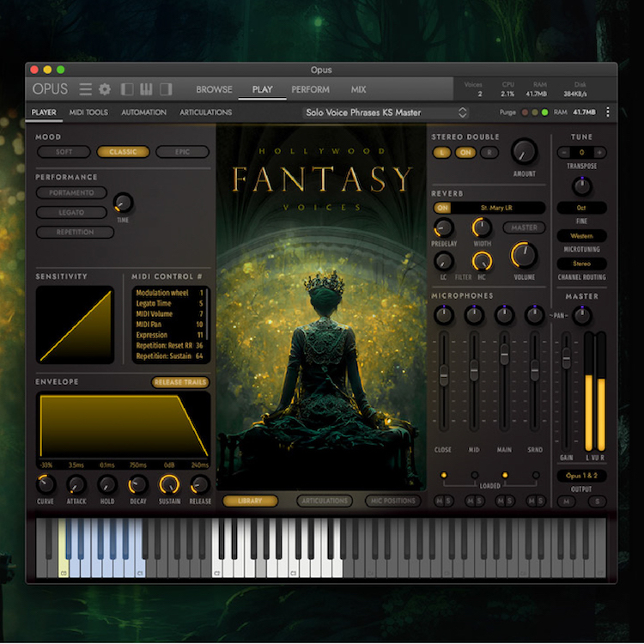
Task: Toggle Stereo Double ON button
Action: [x=465, y=152]
